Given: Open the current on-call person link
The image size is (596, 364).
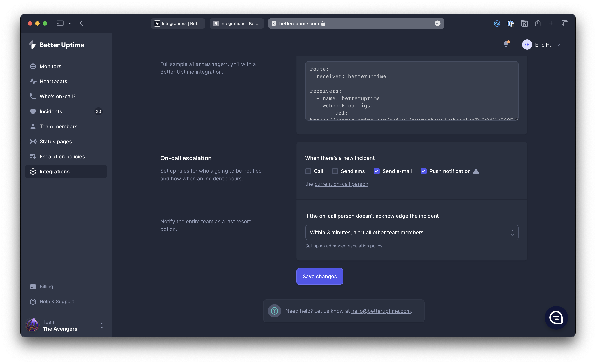Looking at the screenshot, I should tap(341, 184).
